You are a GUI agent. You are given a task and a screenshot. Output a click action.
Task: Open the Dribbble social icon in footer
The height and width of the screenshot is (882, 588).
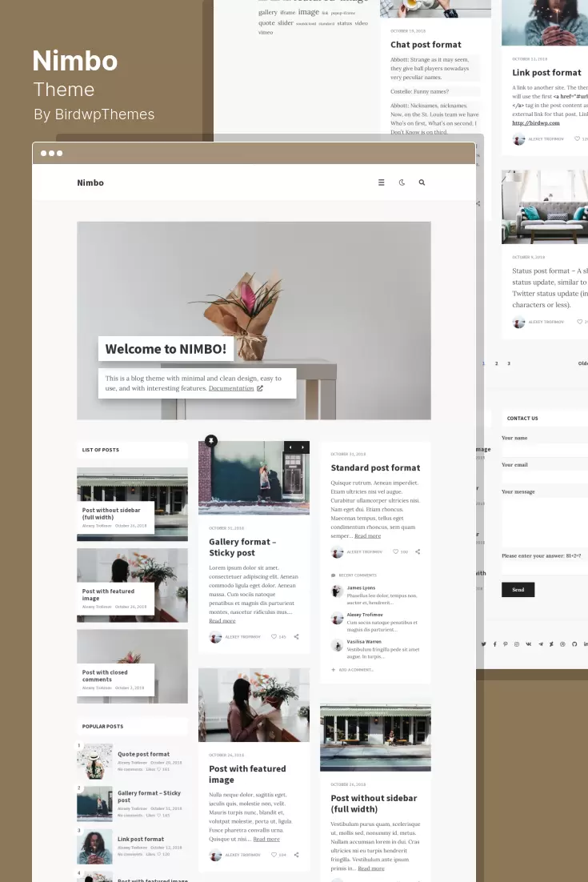562,644
